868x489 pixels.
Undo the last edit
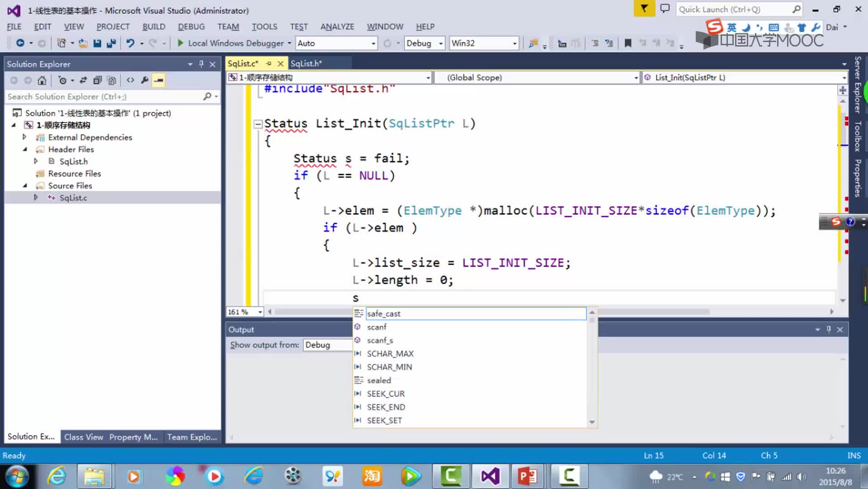130,43
